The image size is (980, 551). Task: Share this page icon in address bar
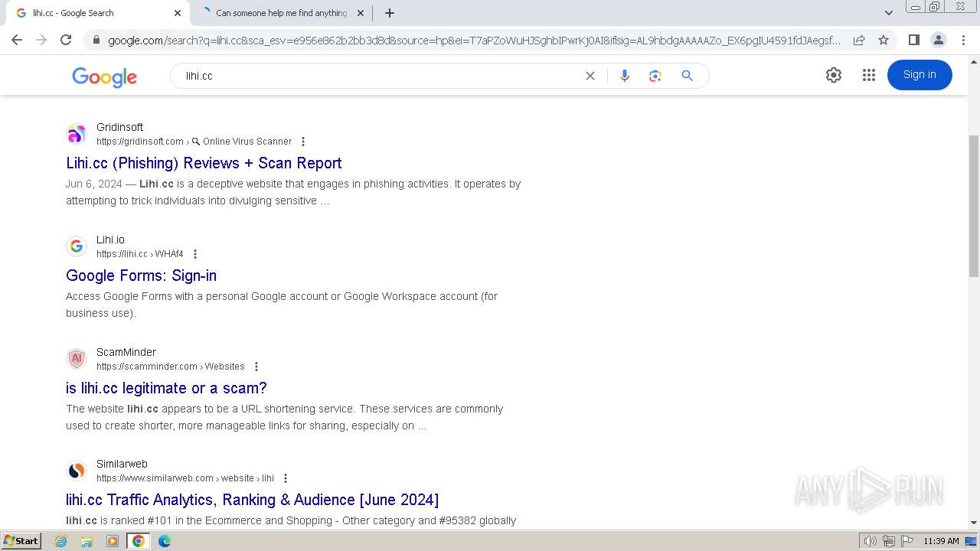click(x=859, y=40)
